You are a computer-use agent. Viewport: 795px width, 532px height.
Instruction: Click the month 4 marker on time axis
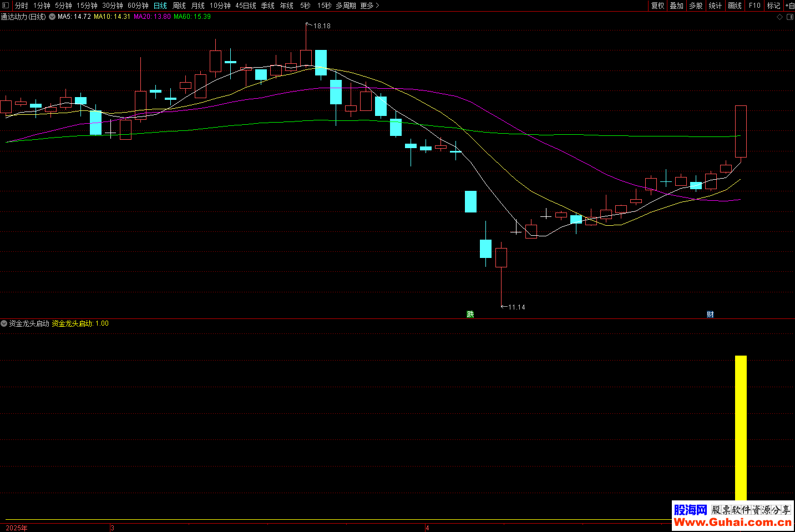coord(427,528)
